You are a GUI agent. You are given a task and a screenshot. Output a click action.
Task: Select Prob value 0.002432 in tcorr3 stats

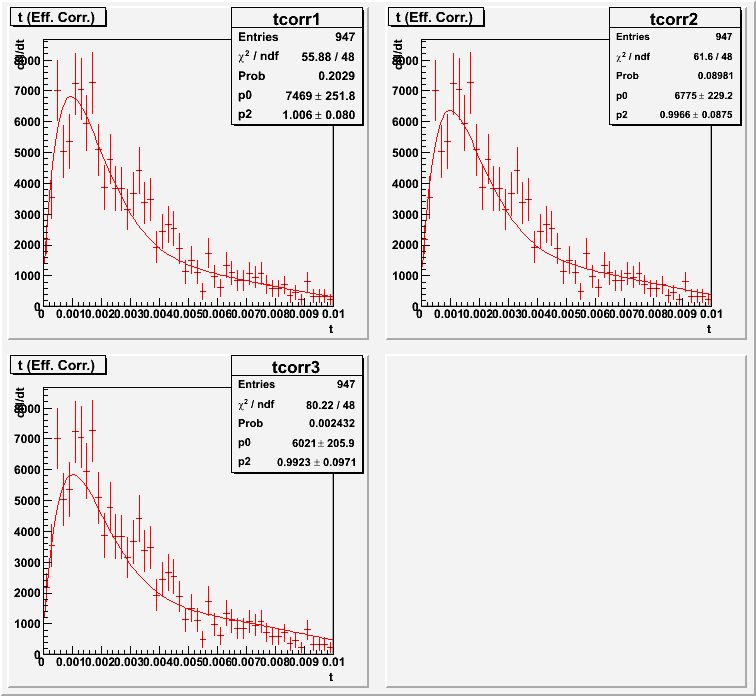click(x=332, y=425)
